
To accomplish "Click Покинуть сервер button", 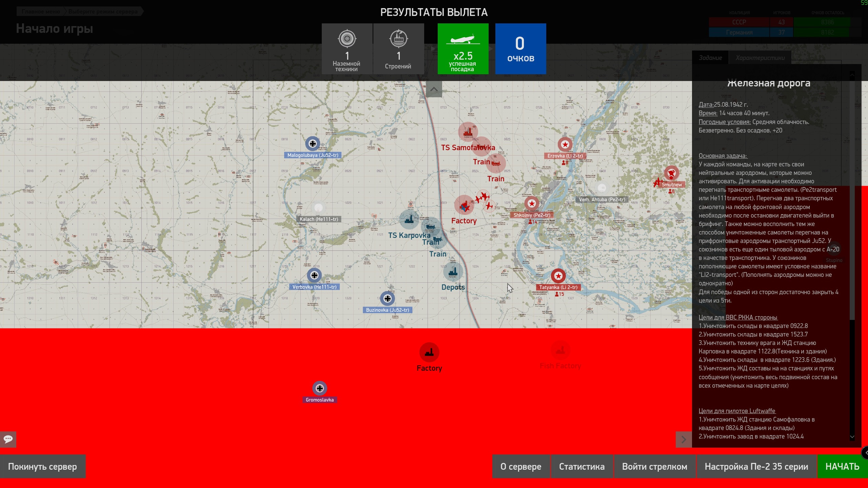I will [43, 466].
